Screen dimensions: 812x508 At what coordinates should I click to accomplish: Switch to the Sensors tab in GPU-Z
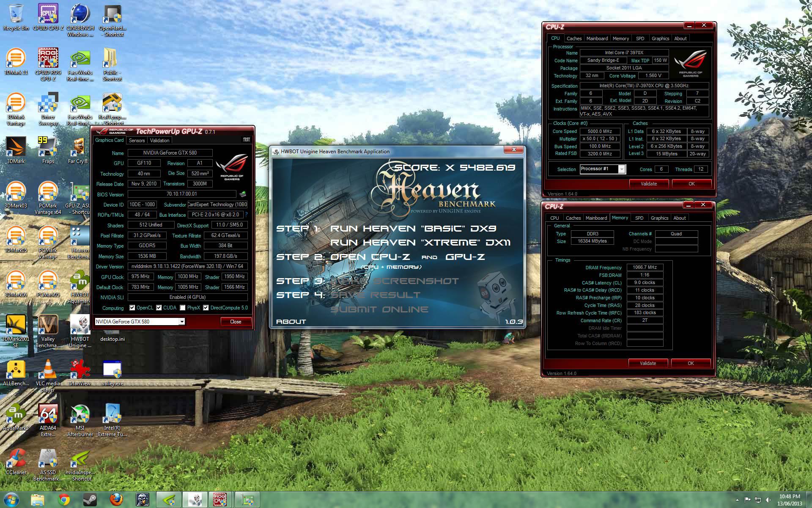coord(137,140)
